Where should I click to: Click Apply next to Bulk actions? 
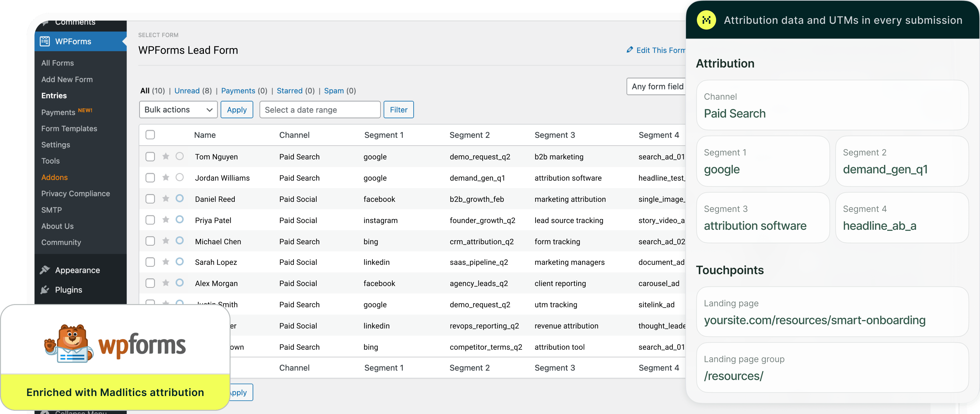237,110
